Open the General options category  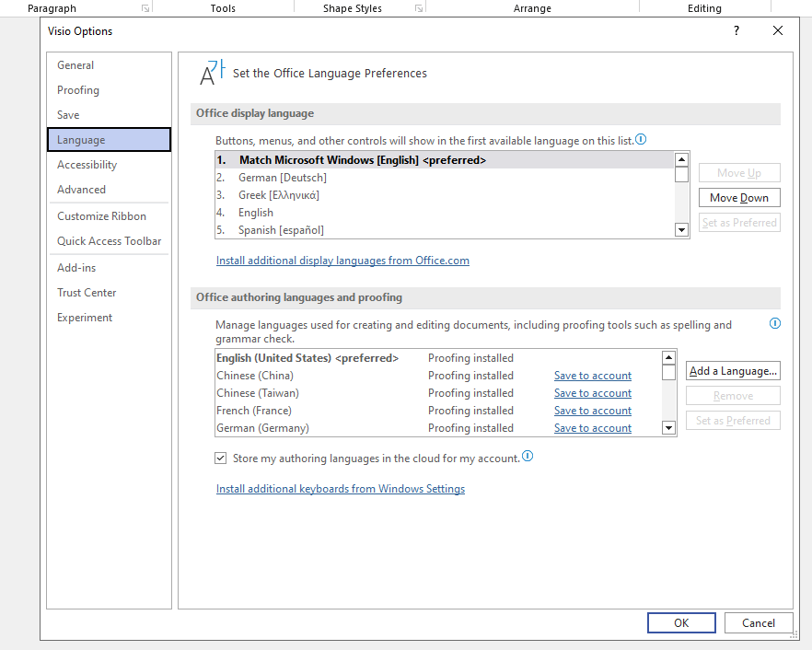(109, 65)
